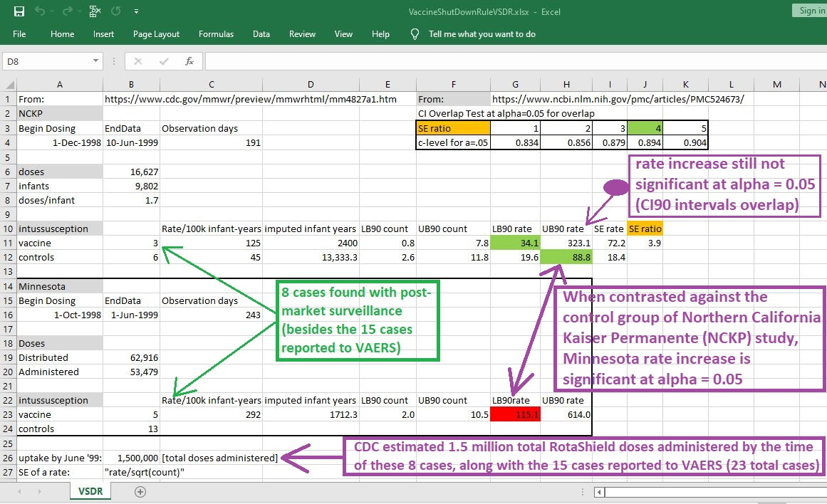Open the View ribbon tab
The height and width of the screenshot is (504, 827).
(343, 34)
